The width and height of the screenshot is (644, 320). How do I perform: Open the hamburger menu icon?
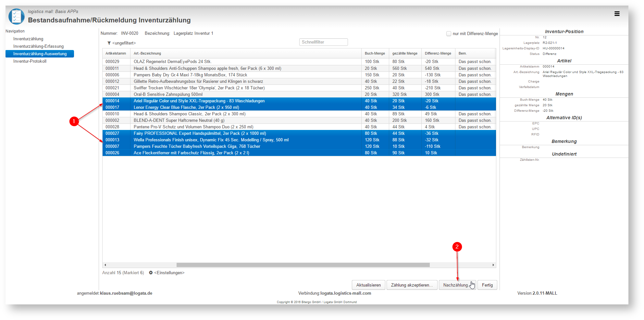(x=617, y=14)
